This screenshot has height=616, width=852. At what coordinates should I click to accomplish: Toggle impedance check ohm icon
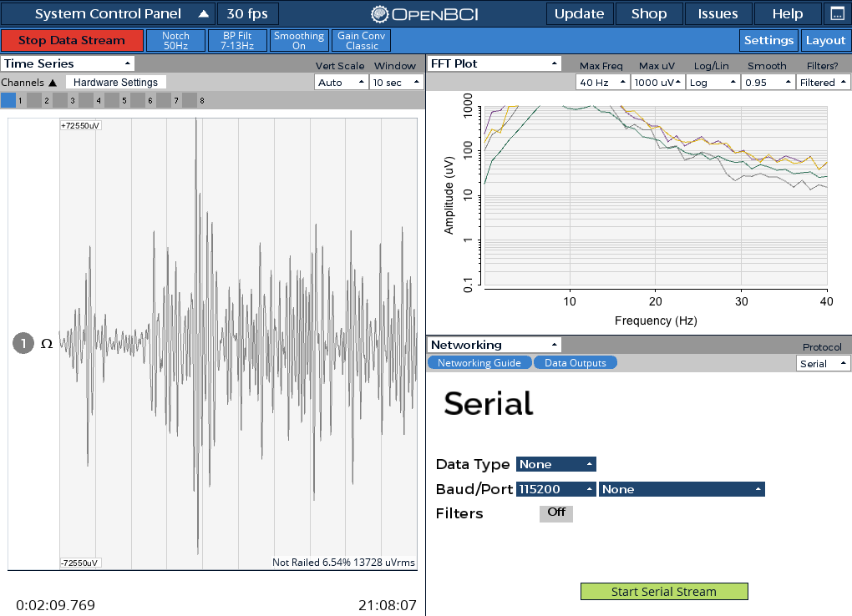(x=47, y=344)
